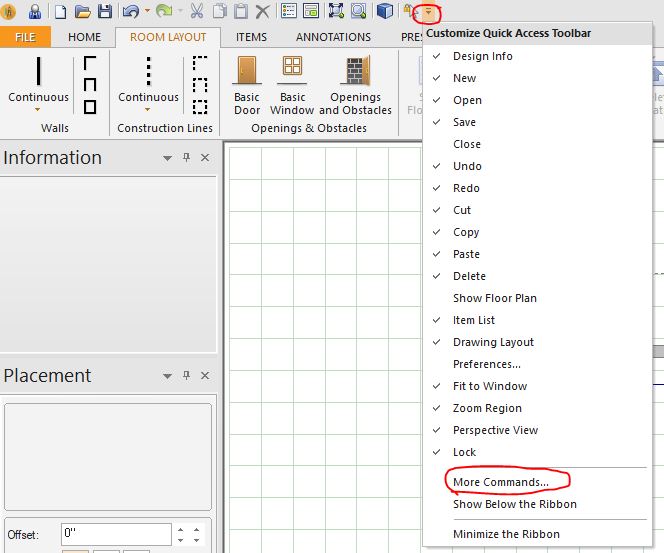Click the Lock padlock toolbar icon
This screenshot has height=553, width=664.
coord(408,11)
